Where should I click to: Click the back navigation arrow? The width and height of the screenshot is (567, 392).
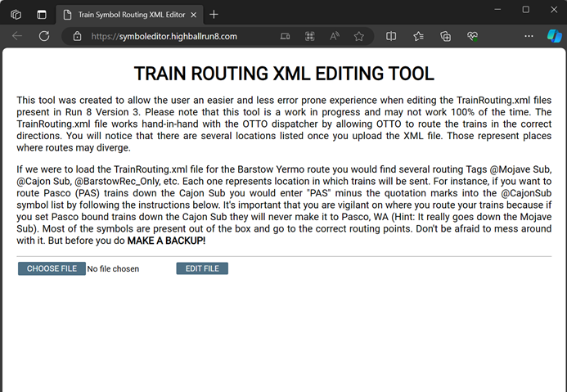[17, 36]
